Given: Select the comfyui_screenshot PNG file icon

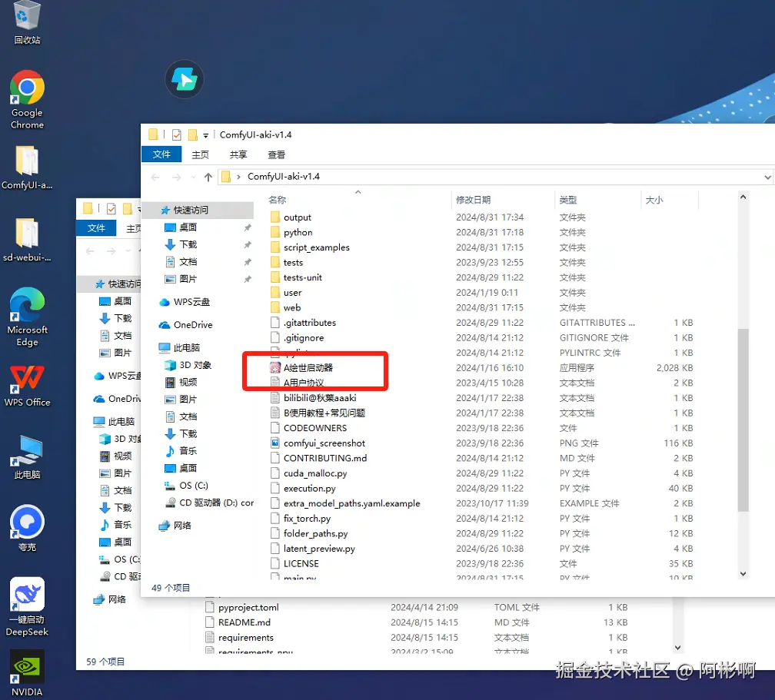Looking at the screenshot, I should pos(275,443).
